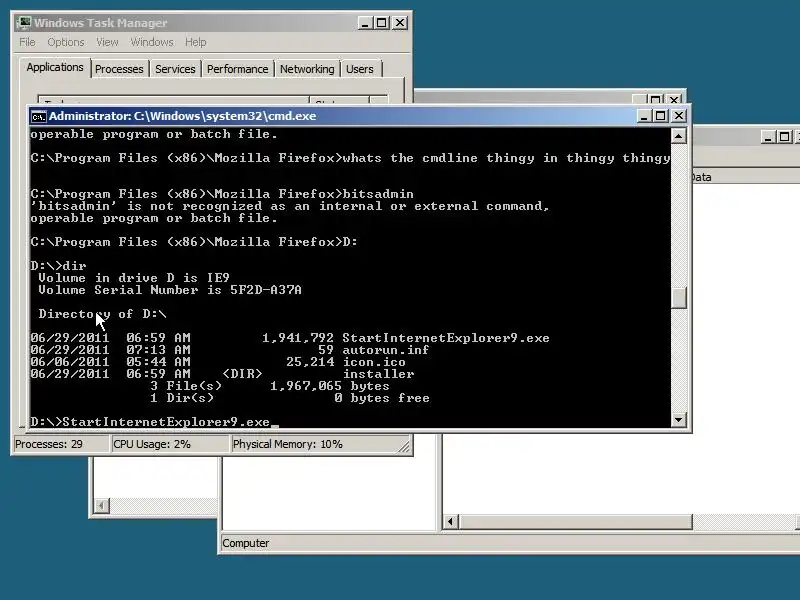Close the Windows Task Manager window
800x600 pixels.
[400, 23]
